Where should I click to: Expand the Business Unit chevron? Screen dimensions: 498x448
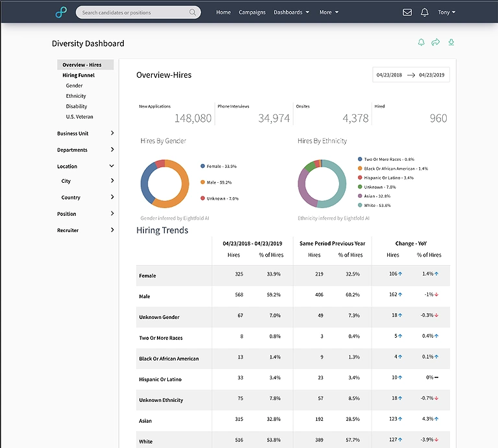coord(112,133)
